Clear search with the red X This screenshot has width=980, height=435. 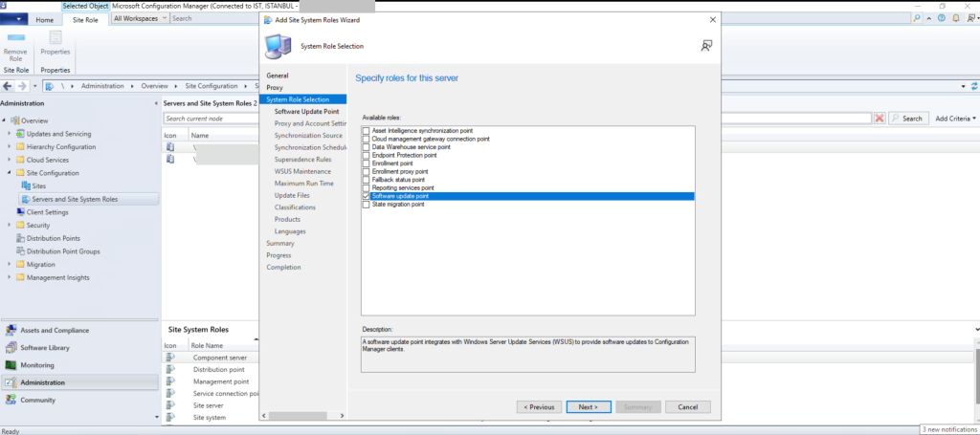[879, 119]
